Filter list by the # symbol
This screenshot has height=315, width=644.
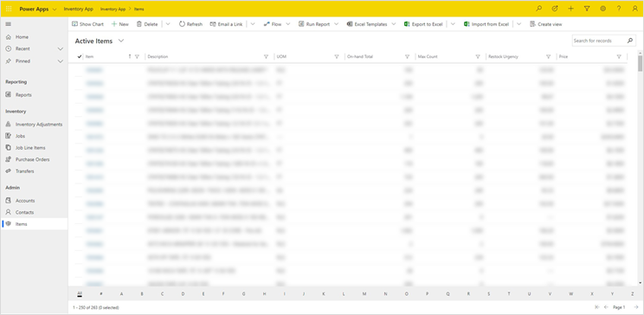point(101,294)
